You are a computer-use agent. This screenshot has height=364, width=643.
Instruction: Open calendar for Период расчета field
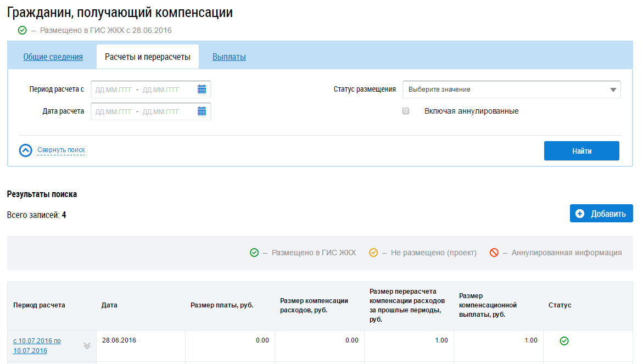tap(202, 89)
